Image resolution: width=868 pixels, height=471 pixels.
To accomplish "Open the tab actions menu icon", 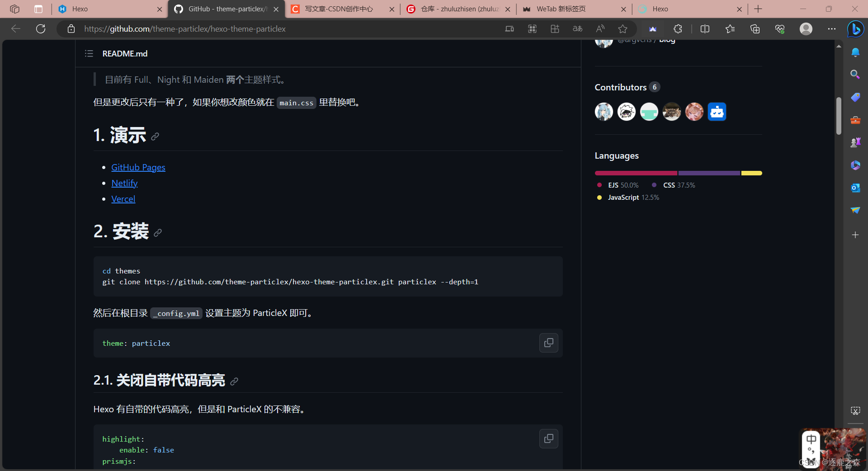I will click(38, 9).
